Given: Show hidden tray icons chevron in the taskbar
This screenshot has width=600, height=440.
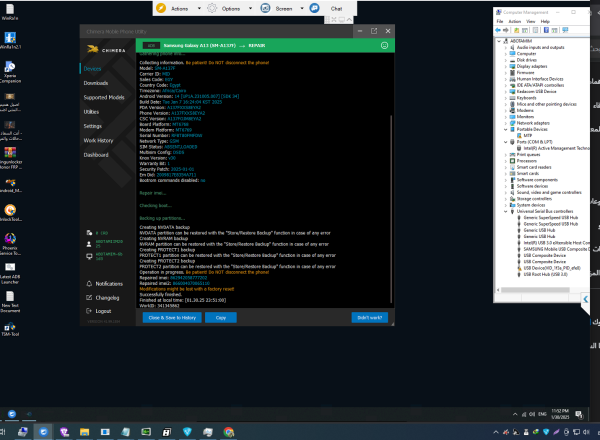Looking at the screenshot, I should click(496, 432).
